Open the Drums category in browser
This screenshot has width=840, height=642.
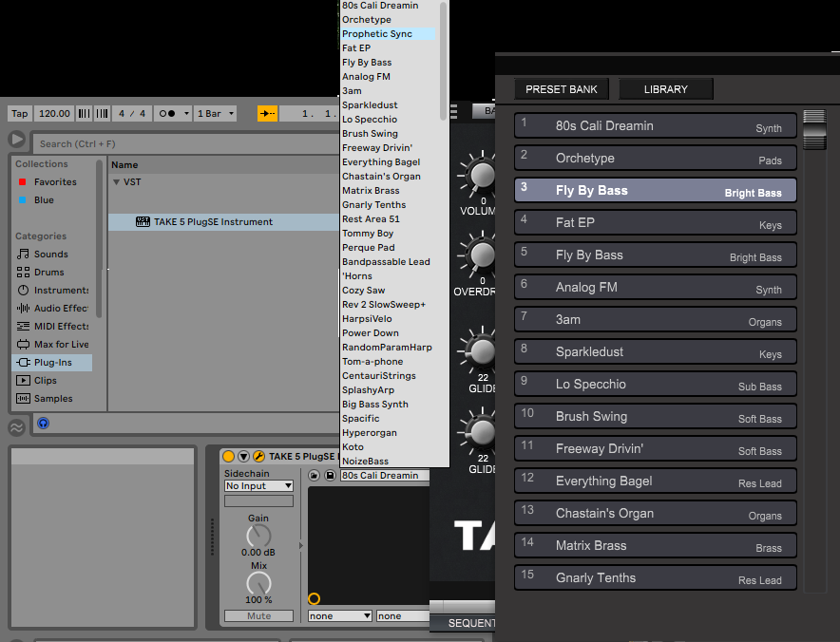click(49, 273)
